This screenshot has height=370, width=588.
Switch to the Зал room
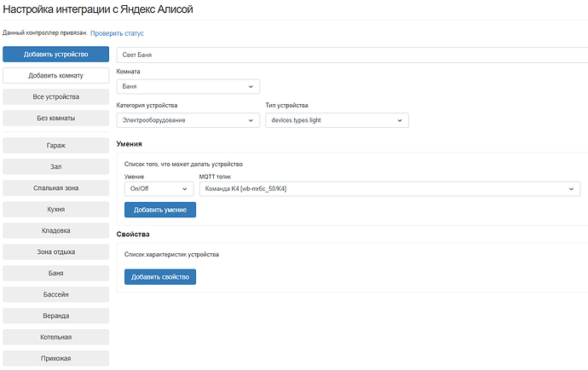pyautogui.click(x=56, y=166)
